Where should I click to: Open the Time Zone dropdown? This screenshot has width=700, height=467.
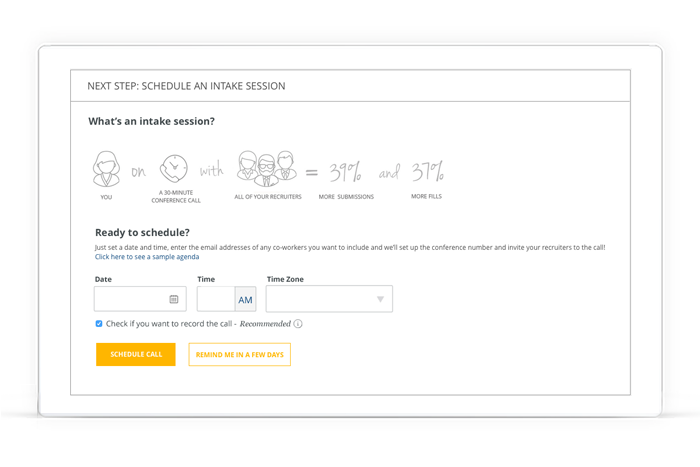pyautogui.click(x=329, y=299)
